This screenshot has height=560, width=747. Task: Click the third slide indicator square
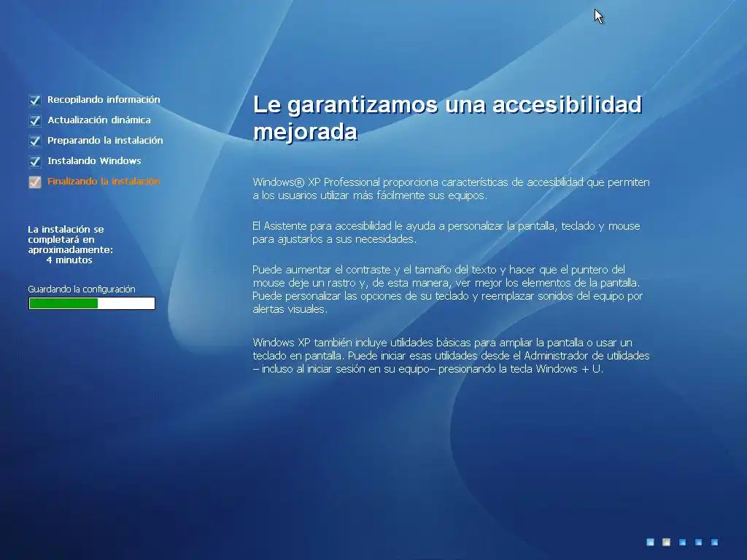pos(682,542)
